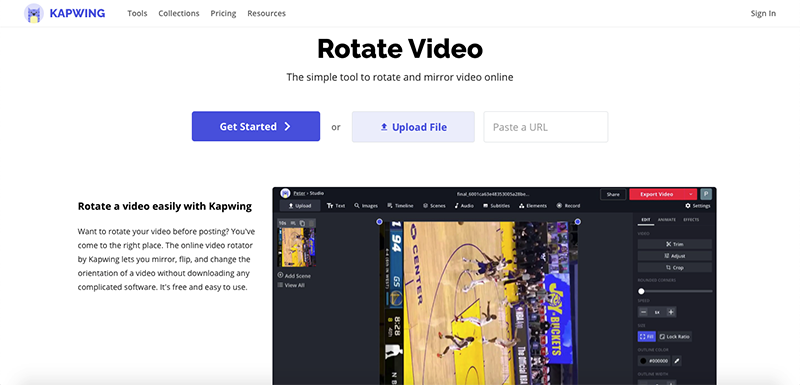
Task: Click the duplicate scene icon
Action: tap(302, 223)
